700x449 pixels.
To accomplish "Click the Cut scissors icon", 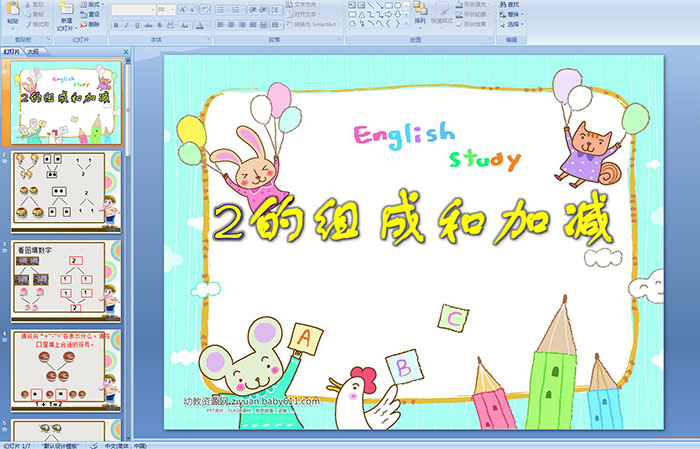I will click(28, 4).
